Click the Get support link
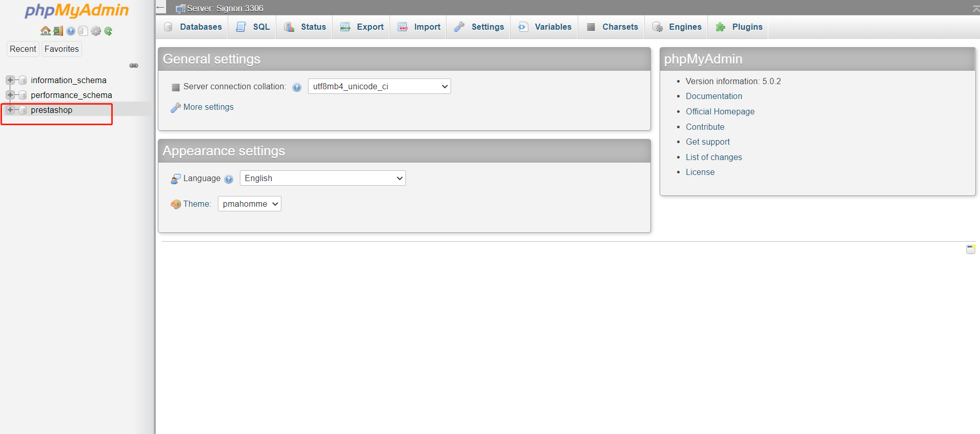Viewport: 980px width, 434px height. tap(708, 142)
